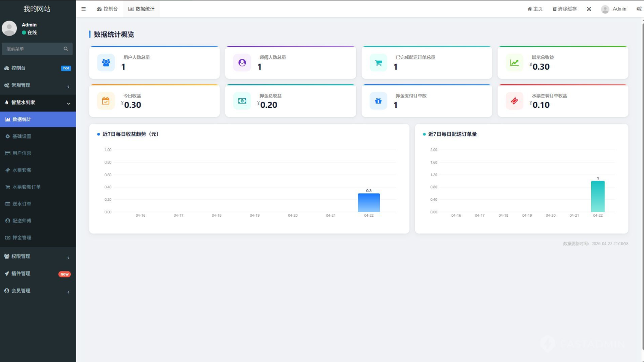
Task: Click the 师傅人数总量 purple avatar icon
Action: tap(242, 62)
